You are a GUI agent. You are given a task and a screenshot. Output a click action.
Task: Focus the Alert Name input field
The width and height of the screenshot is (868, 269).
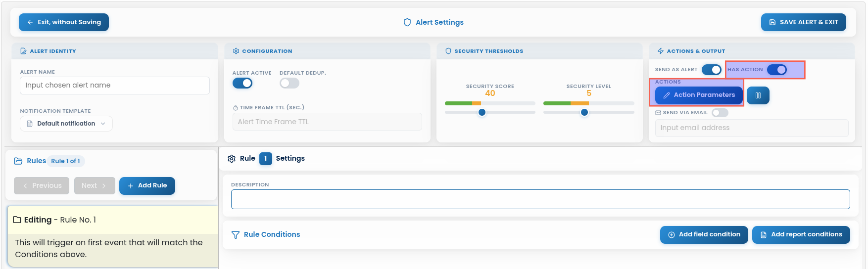[115, 86]
